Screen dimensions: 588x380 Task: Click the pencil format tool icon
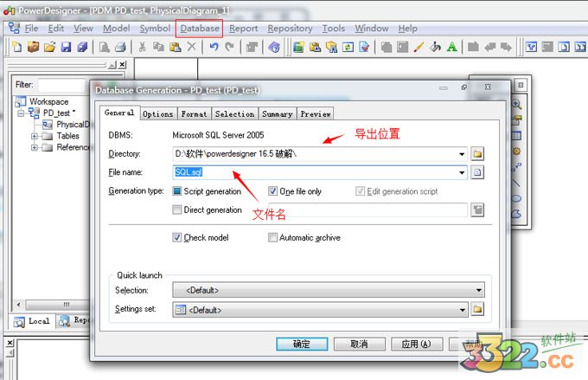tap(419, 47)
